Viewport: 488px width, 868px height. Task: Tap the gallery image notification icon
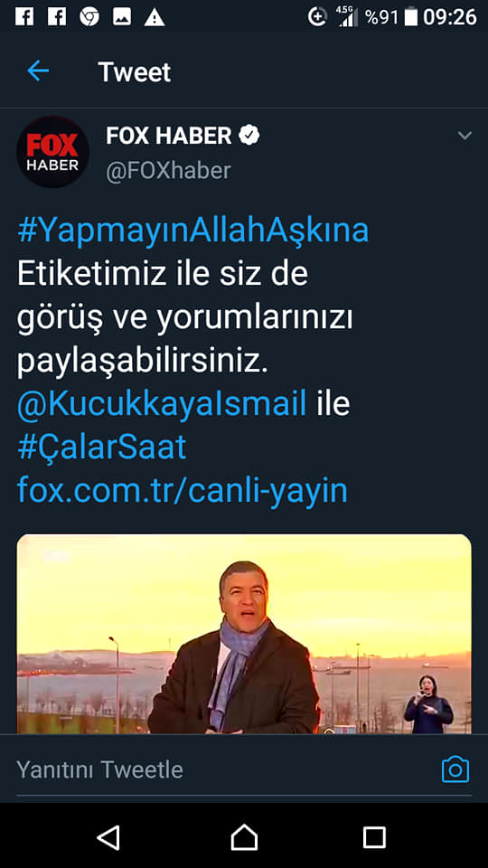pyautogui.click(x=122, y=17)
